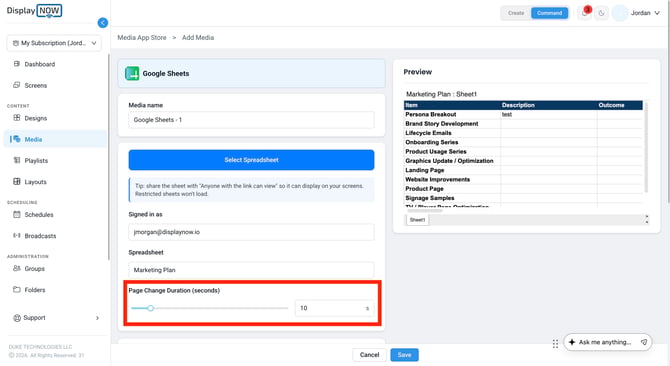Image resolution: width=670 pixels, height=366 pixels.
Task: Click the Support lifebuoy icon
Action: tap(17, 318)
